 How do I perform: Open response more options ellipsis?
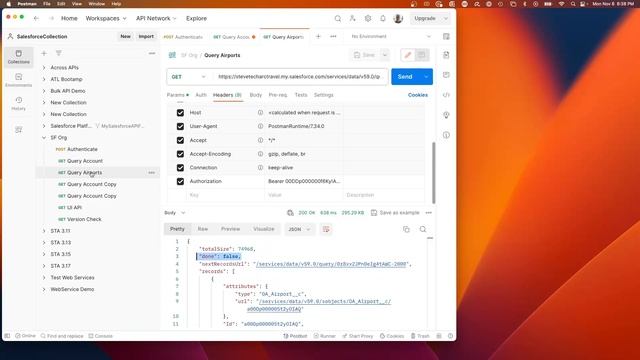pos(428,213)
